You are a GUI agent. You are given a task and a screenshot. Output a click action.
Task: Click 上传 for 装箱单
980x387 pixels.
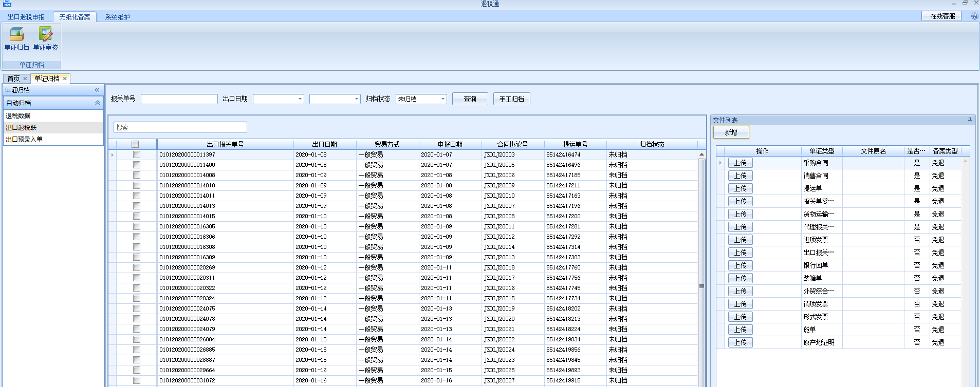click(741, 278)
